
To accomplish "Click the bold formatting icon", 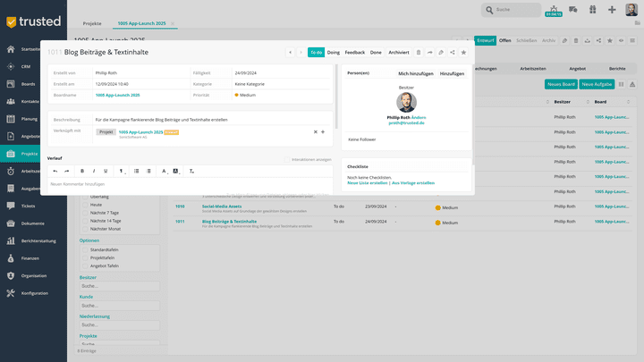I will click(x=82, y=171).
